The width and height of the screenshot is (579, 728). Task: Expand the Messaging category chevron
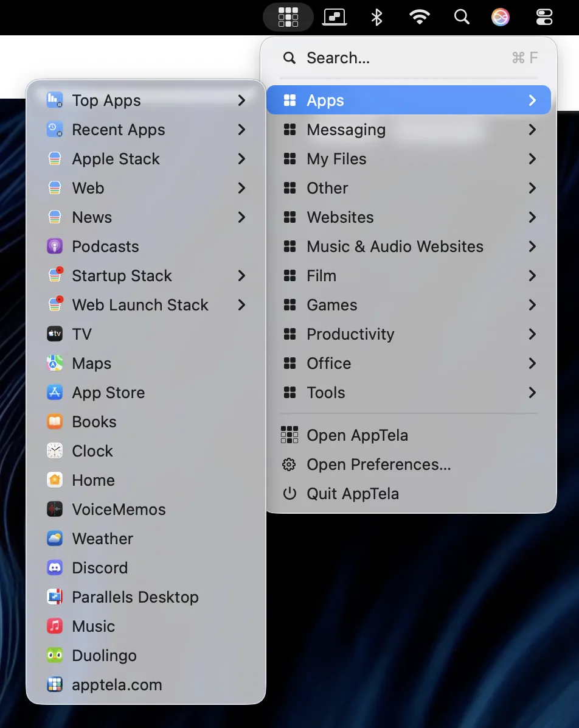click(532, 130)
